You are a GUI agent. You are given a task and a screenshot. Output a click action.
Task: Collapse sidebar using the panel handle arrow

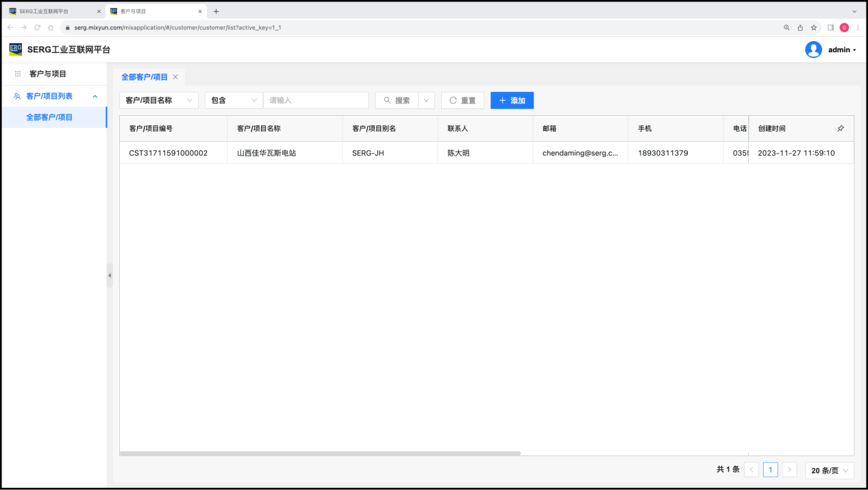(110, 275)
